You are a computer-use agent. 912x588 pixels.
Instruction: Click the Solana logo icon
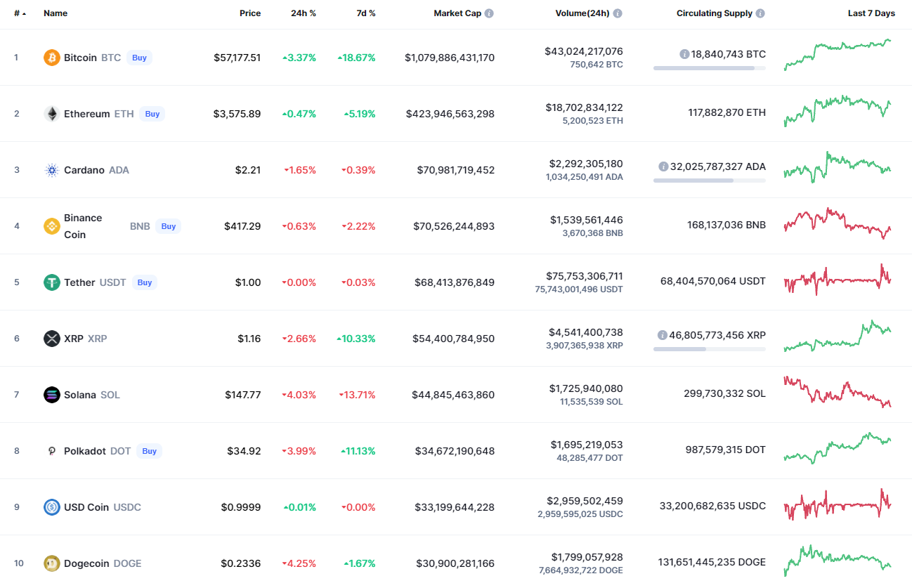52,395
